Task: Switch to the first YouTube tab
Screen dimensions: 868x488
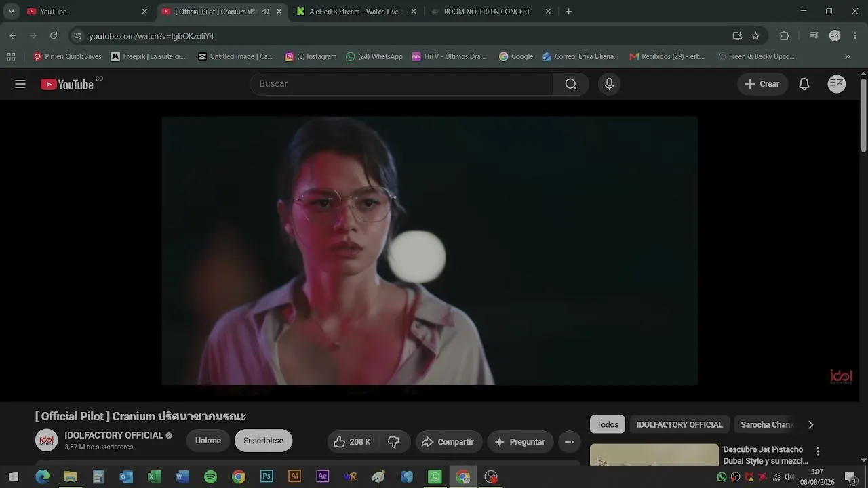Action: [x=85, y=12]
